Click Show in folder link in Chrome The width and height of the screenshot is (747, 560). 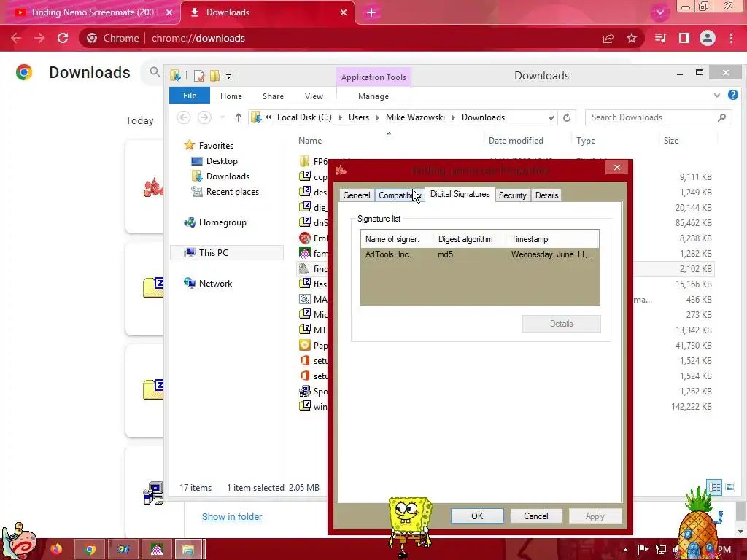[x=232, y=517]
